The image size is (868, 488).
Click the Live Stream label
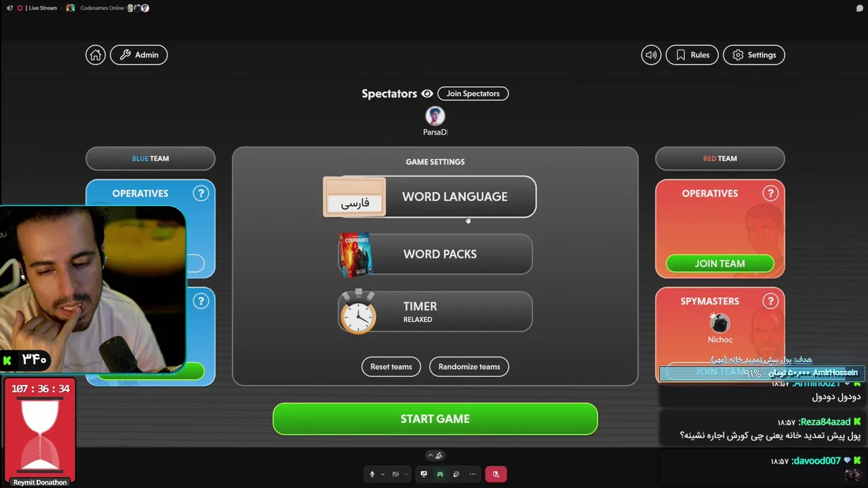tap(43, 8)
